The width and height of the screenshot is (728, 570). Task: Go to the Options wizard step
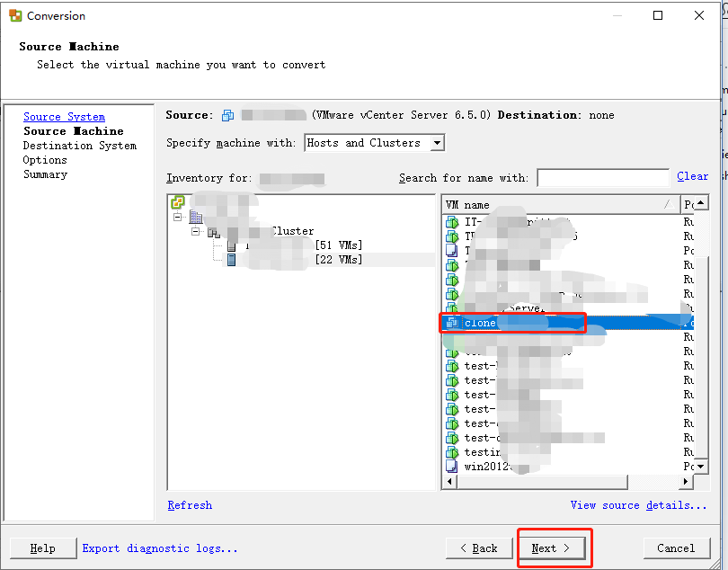pos(46,159)
